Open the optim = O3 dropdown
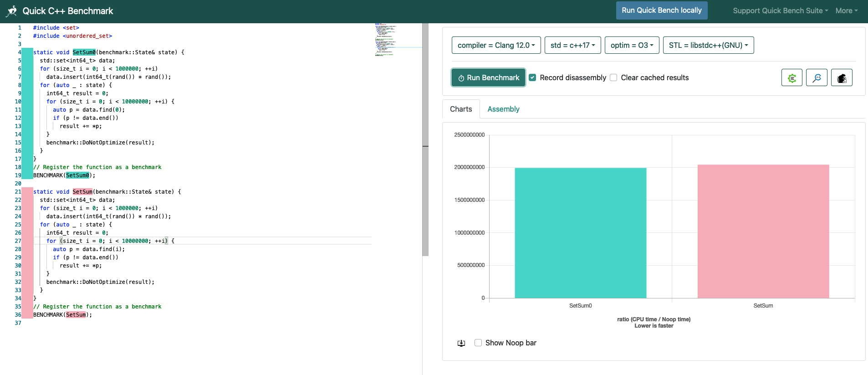This screenshot has height=375, width=868. [632, 46]
